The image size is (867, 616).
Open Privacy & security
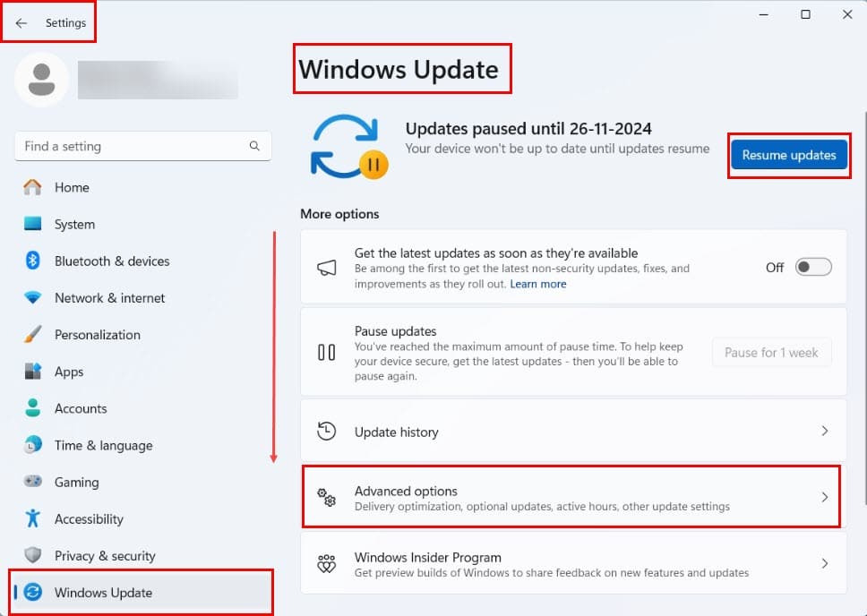tap(142, 555)
